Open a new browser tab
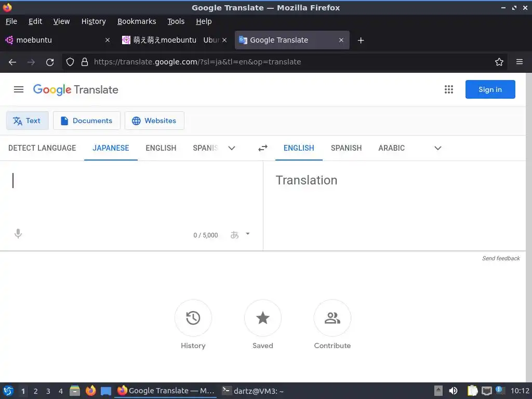The width and height of the screenshot is (532, 399). (x=361, y=41)
